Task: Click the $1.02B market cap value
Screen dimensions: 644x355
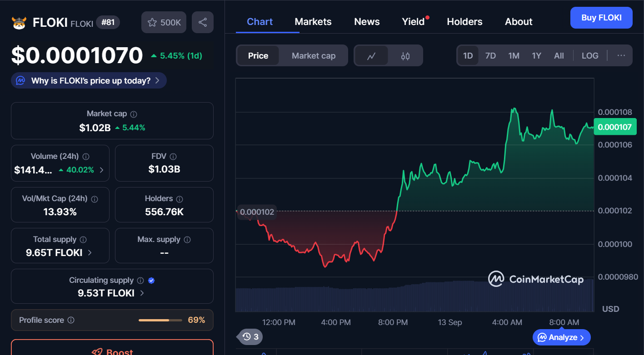Action: 95,128
